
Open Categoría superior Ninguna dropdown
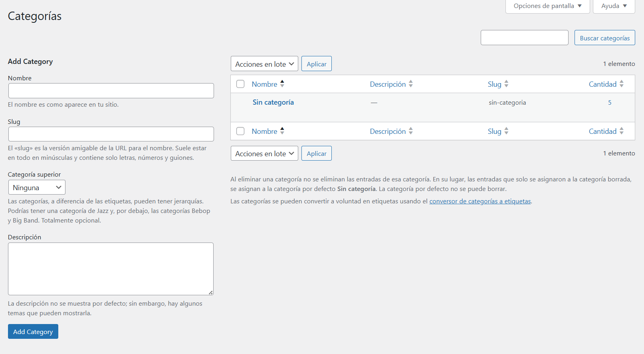(37, 187)
